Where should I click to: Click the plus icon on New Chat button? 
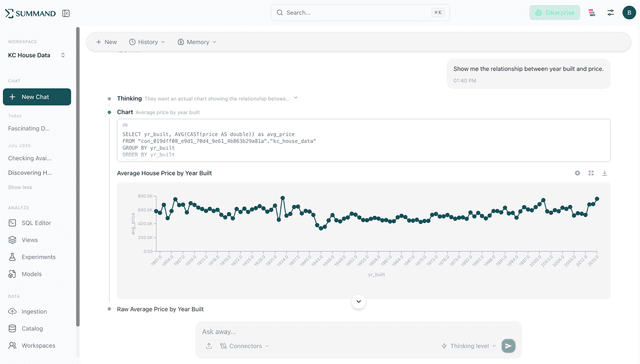12,97
